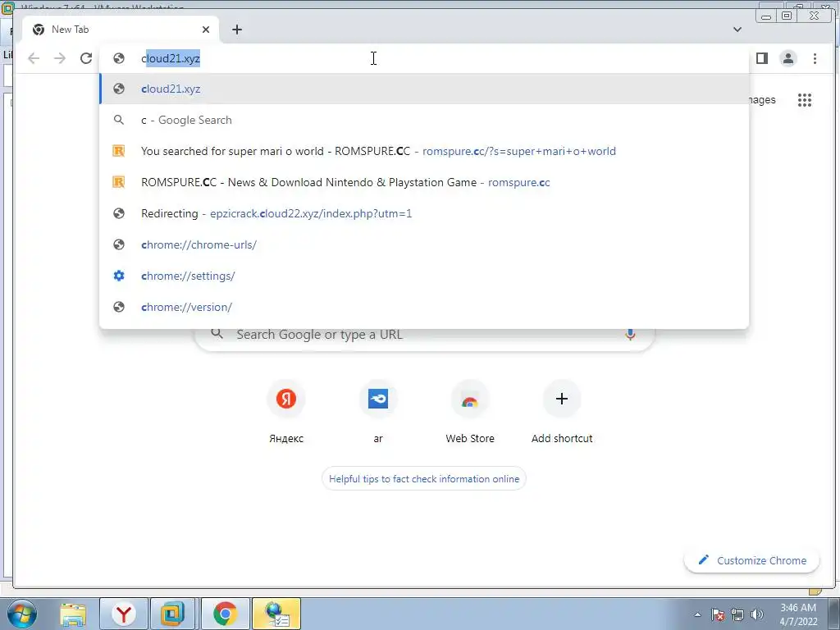Switch to Chrome in the taskbar
The width and height of the screenshot is (840, 630).
(x=225, y=614)
